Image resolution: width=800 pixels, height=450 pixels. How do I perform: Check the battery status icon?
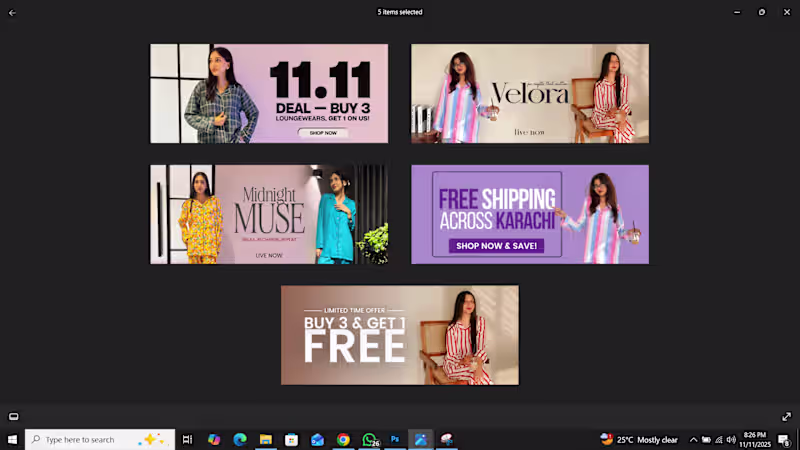[x=706, y=440]
